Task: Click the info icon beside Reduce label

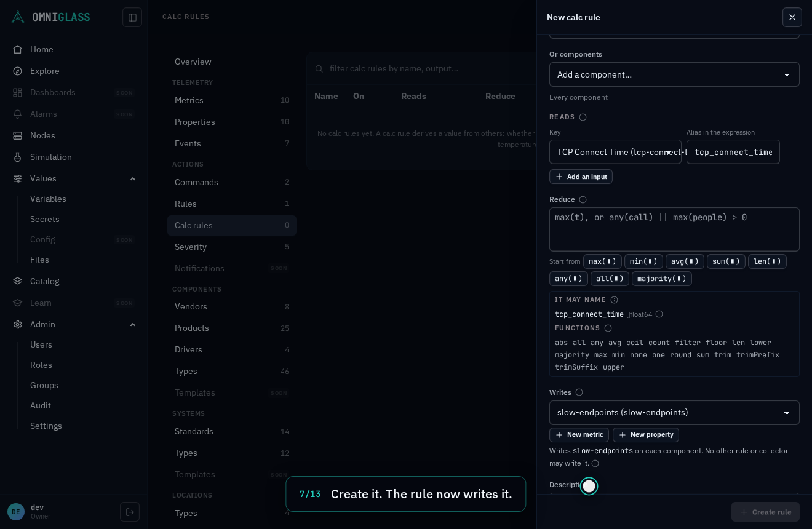Action: tap(583, 200)
